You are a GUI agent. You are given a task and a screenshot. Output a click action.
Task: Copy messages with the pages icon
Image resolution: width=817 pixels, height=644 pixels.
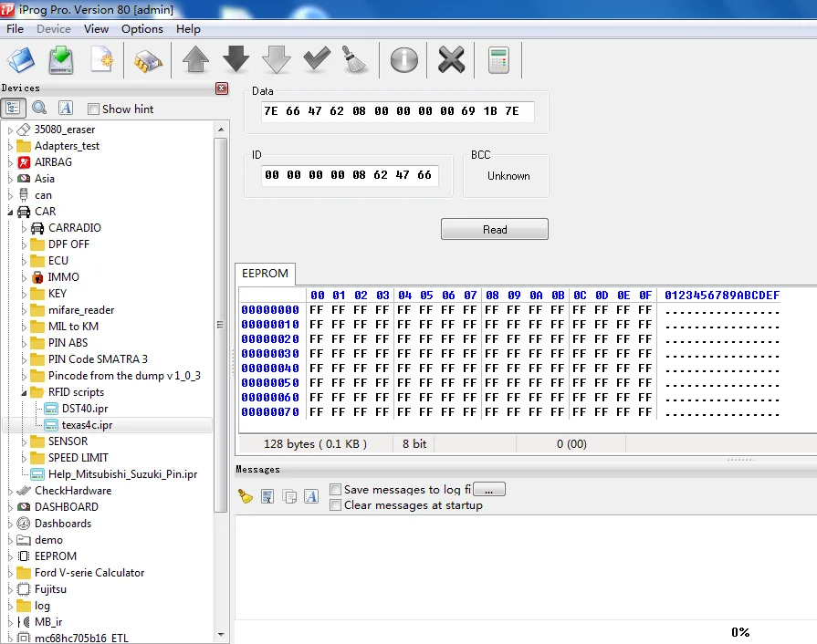coord(289,496)
